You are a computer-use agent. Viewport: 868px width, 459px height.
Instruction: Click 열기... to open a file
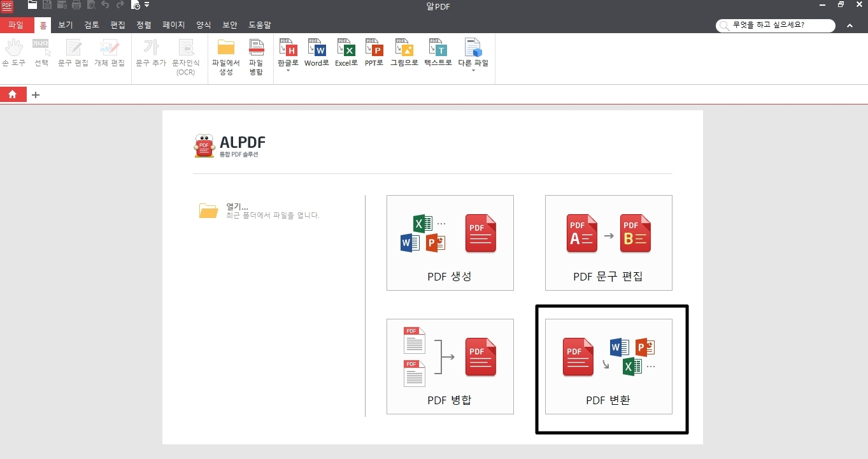click(237, 207)
